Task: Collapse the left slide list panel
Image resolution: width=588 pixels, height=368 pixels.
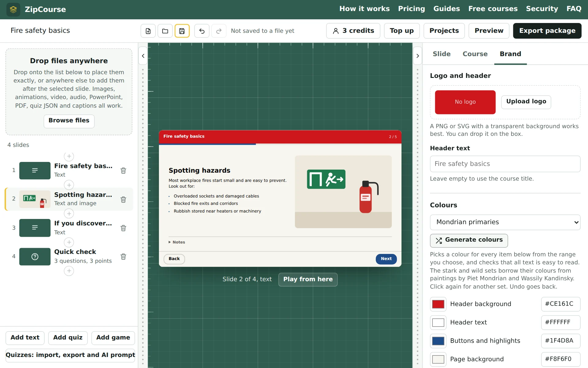Action: coord(143,56)
